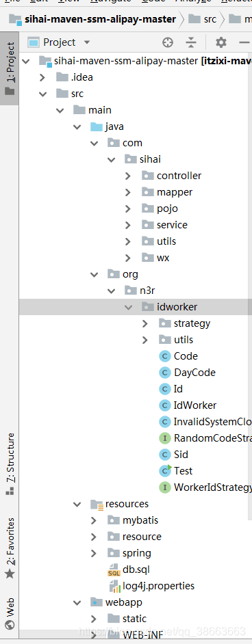Click the Project panel title label
This screenshot has height=644, width=252.
click(x=60, y=42)
